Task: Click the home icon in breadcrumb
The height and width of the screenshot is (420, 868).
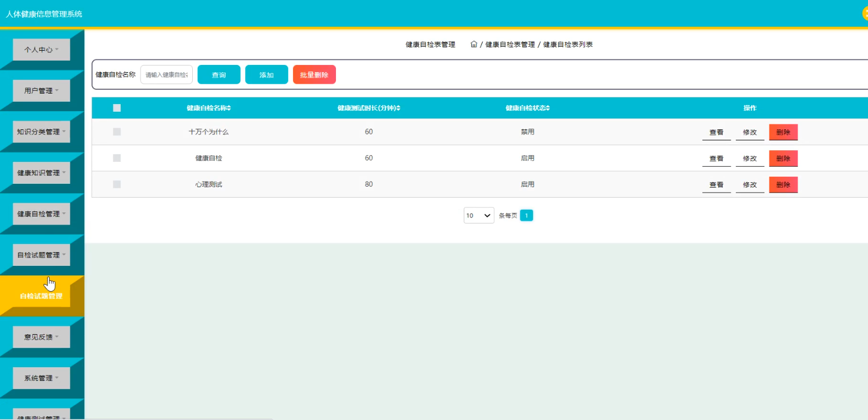Action: pos(474,44)
